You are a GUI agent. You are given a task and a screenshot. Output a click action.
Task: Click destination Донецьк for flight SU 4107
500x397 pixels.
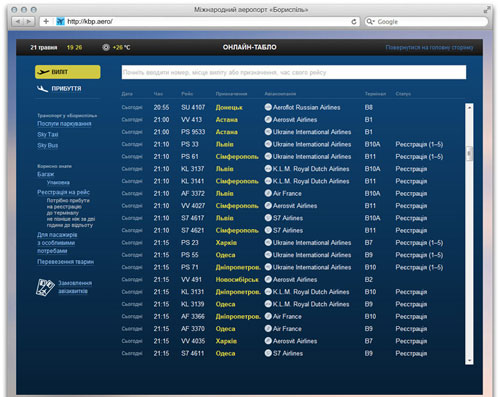229,107
